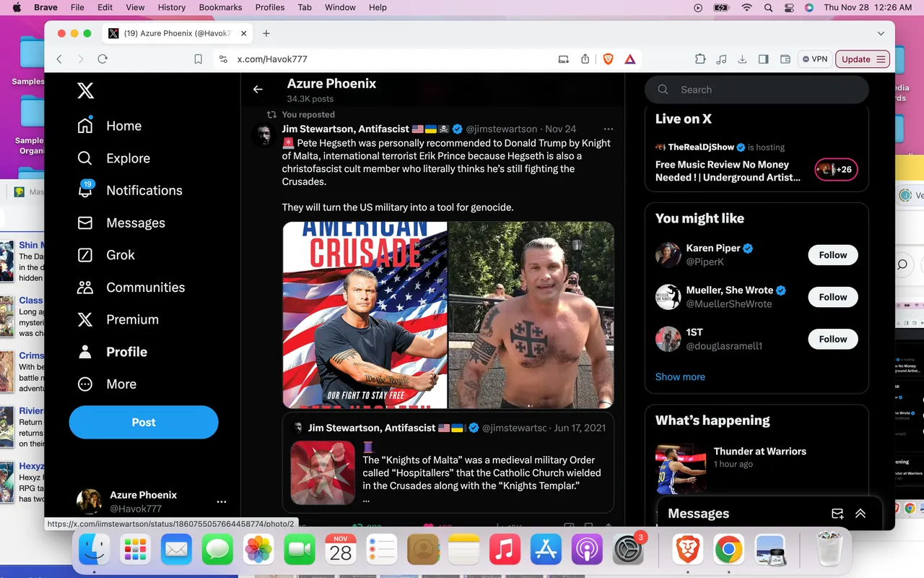Open the American Crusade book cover image

(x=365, y=315)
